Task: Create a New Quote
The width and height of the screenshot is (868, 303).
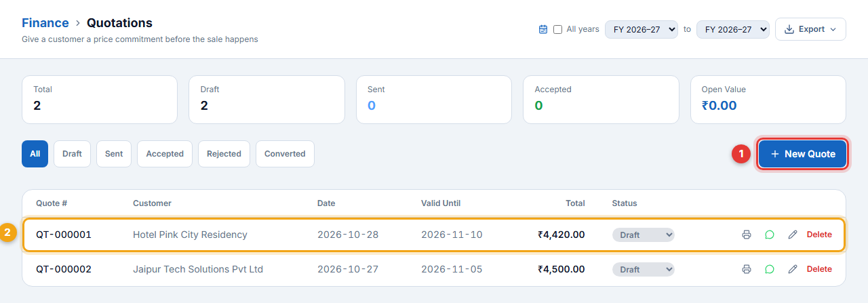Action: tap(802, 154)
